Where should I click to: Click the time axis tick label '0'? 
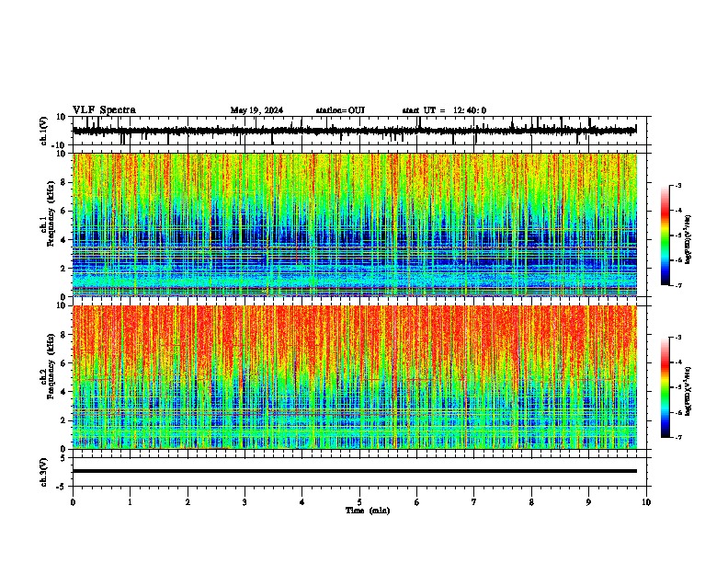coord(73,502)
